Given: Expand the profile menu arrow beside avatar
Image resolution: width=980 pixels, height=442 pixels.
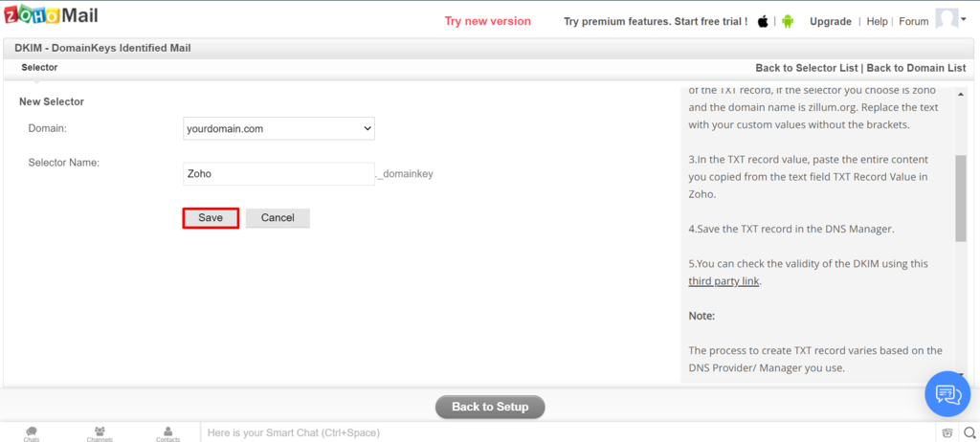Looking at the screenshot, I should pyautogui.click(x=964, y=19).
